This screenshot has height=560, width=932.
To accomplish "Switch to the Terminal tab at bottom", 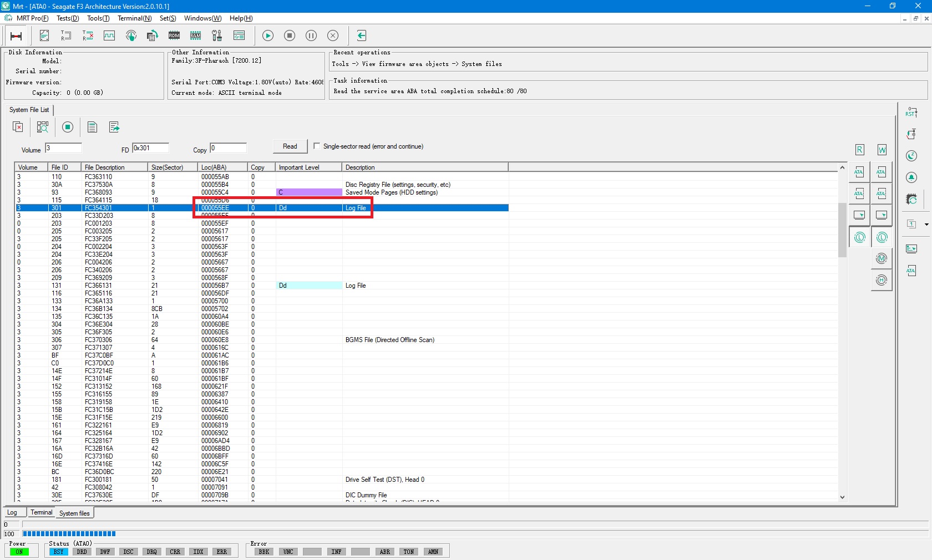I will point(41,512).
